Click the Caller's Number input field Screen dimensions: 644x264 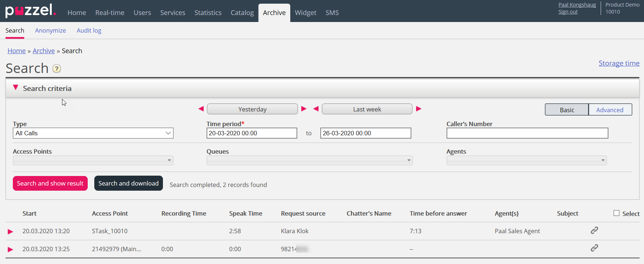tap(527, 133)
